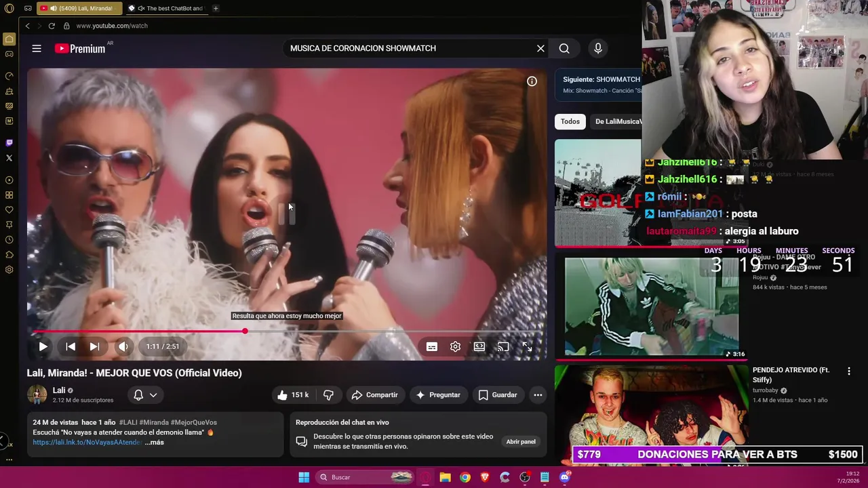Open X (Twitter) in the sidebar
Image resolution: width=868 pixels, height=488 pixels.
pyautogui.click(x=9, y=158)
